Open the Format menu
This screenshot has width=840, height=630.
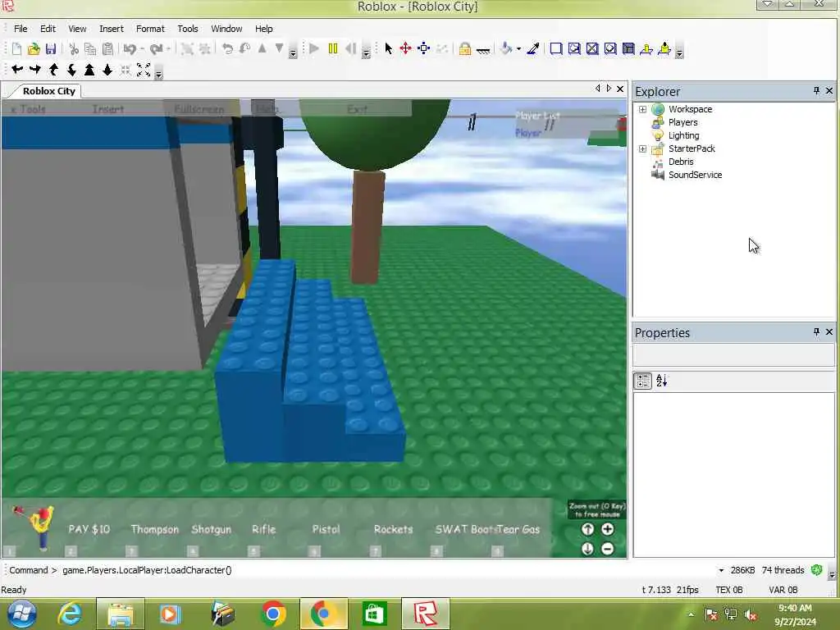[151, 29]
